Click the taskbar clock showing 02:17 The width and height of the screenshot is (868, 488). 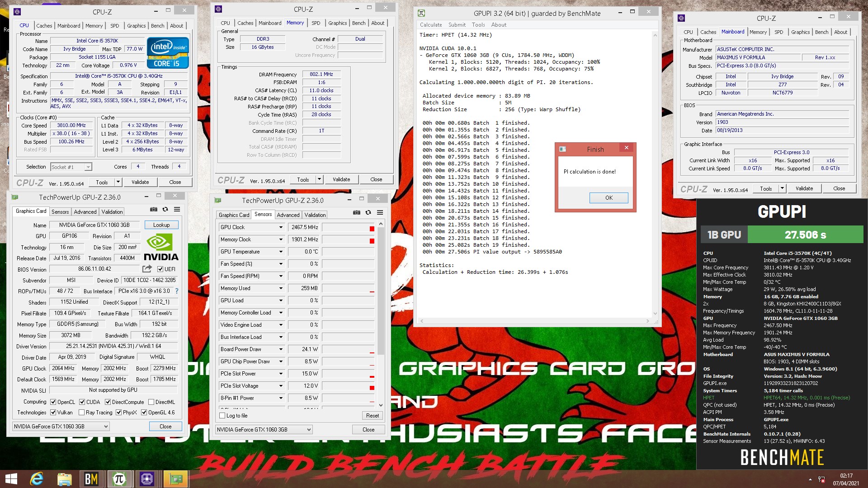click(x=846, y=479)
